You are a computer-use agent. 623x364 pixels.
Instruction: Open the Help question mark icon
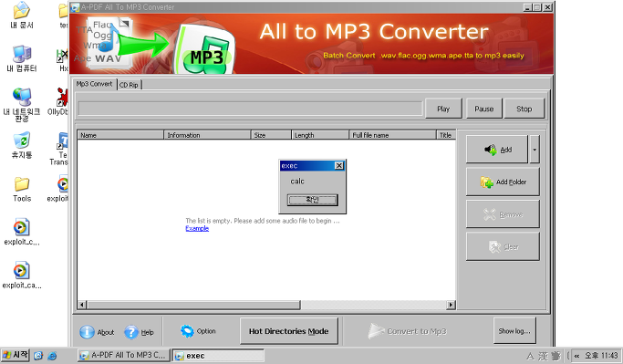[131, 332]
